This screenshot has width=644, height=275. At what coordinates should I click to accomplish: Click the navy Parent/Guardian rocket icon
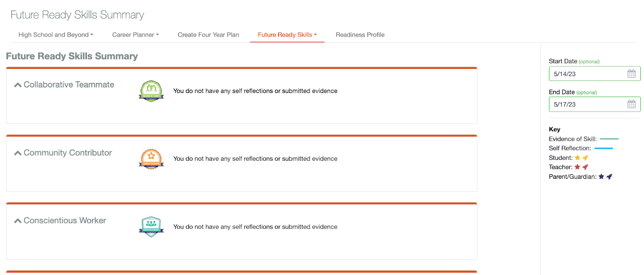pos(609,177)
